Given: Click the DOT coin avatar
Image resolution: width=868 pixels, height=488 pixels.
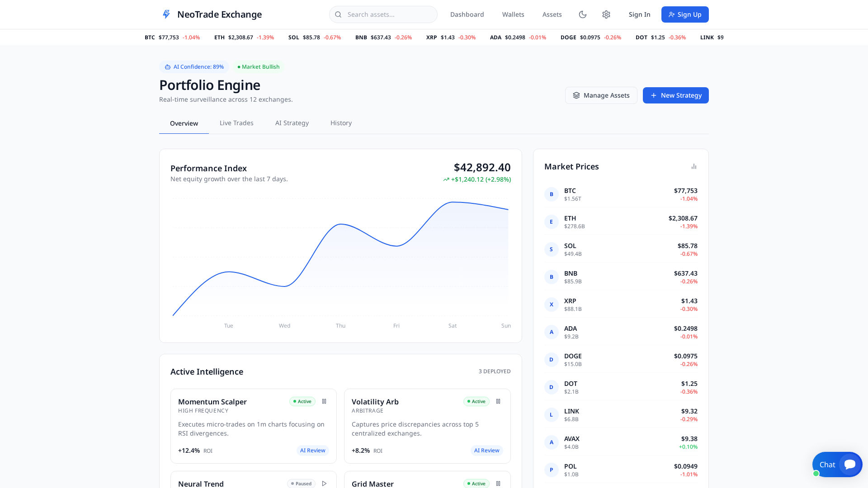Looking at the screenshot, I should coord(552,387).
